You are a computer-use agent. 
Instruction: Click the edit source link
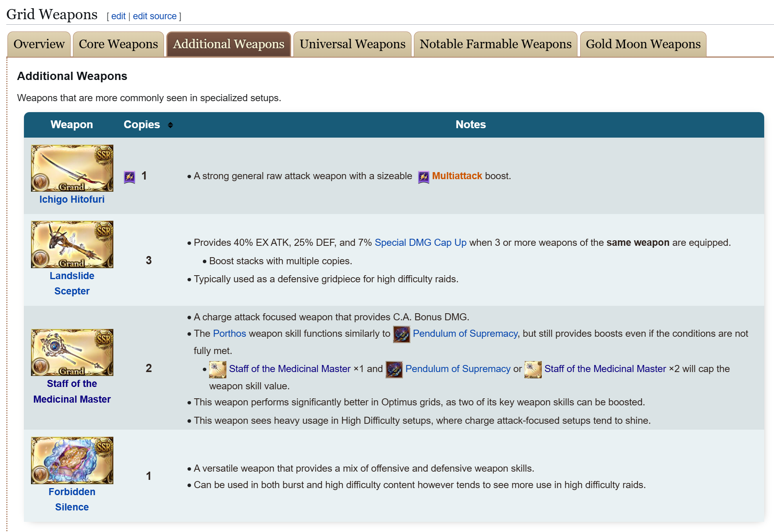pos(155,16)
